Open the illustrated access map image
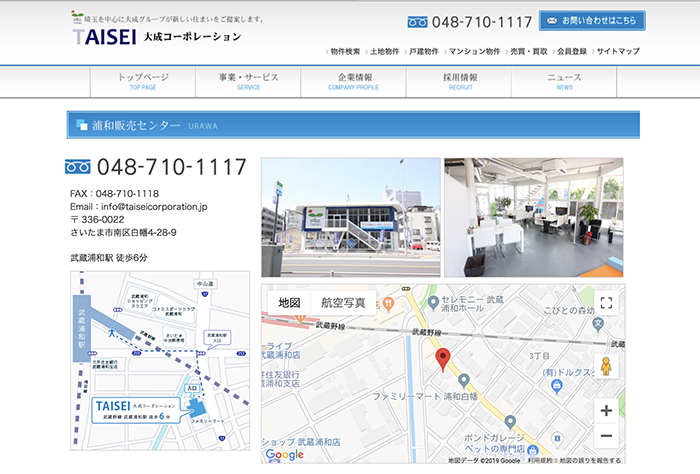The image size is (700, 474). (160, 361)
